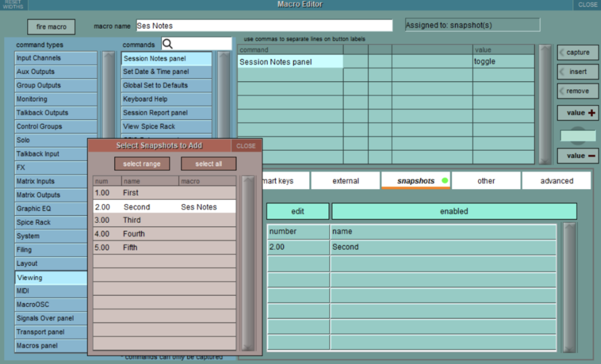Click the select range button
The width and height of the screenshot is (601, 364).
[x=142, y=164]
